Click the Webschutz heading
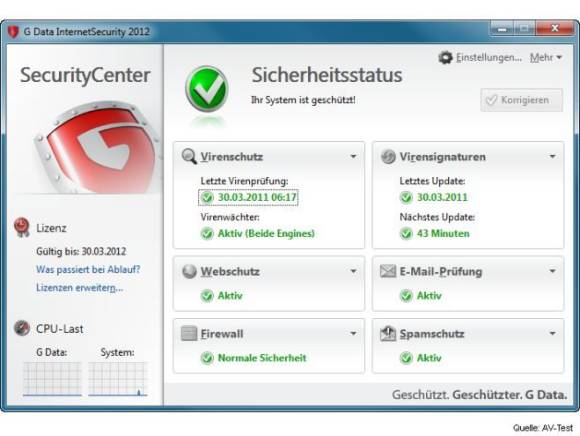The image size is (580, 436). click(x=230, y=271)
